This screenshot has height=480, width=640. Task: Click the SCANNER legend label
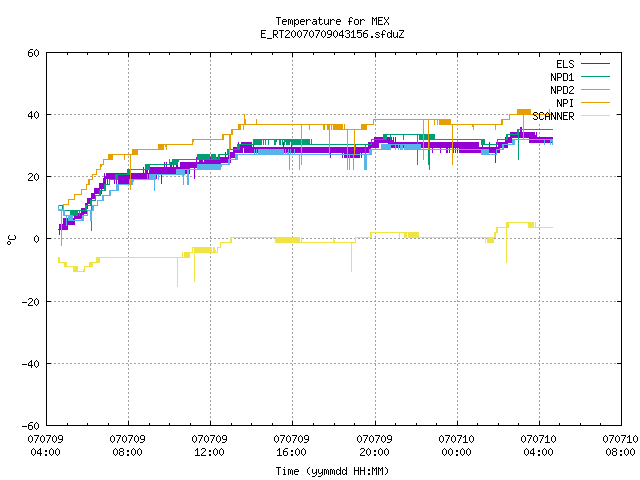(x=553, y=116)
